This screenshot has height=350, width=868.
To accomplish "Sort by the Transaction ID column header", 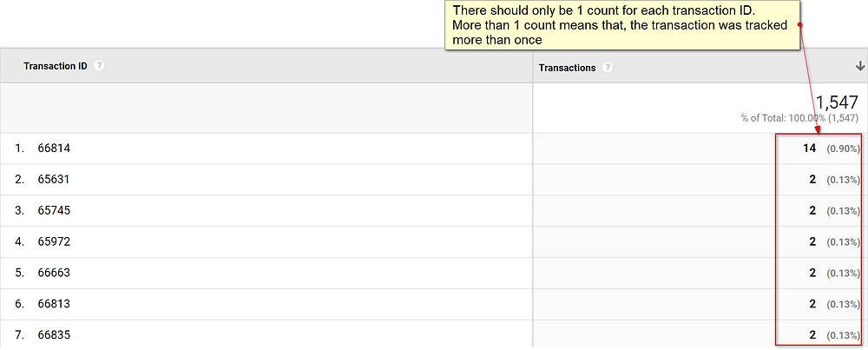I will pos(56,66).
